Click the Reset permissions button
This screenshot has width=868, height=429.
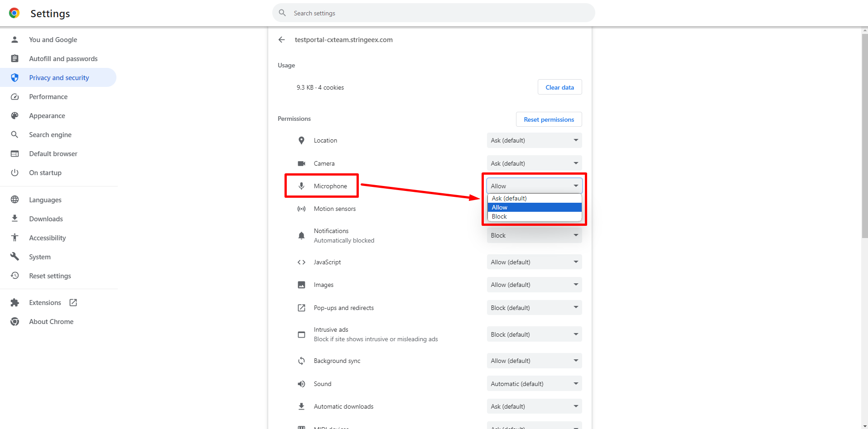(x=549, y=119)
